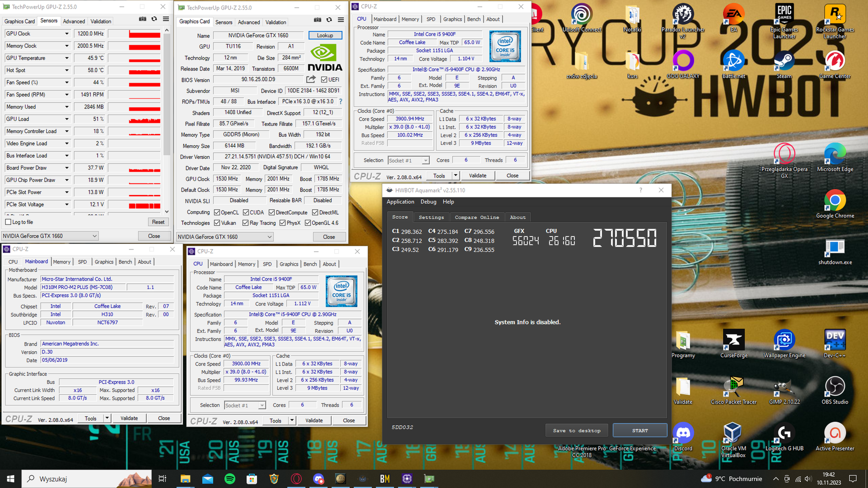
Task: Open Cisco Packet Tracer desktop icon
Action: [734, 390]
